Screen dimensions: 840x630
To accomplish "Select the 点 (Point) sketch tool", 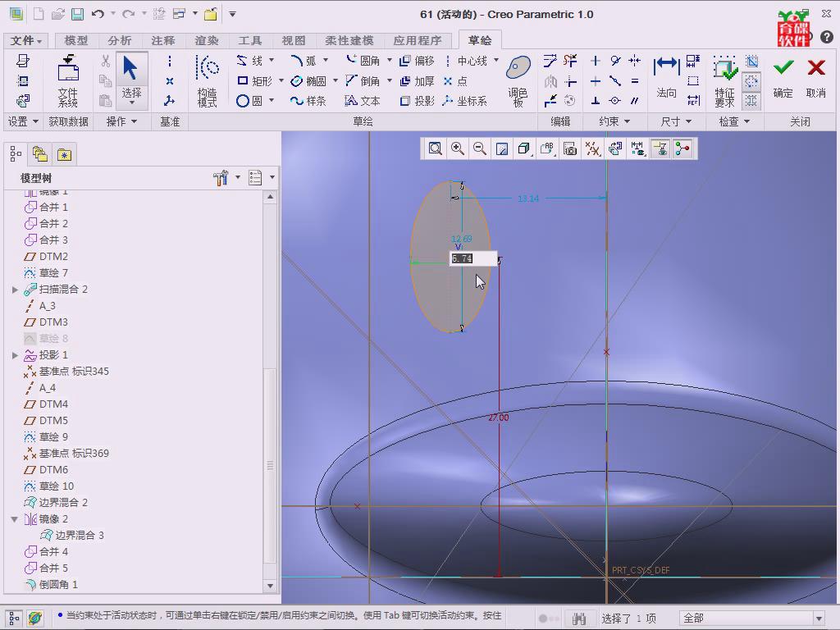I will point(456,81).
